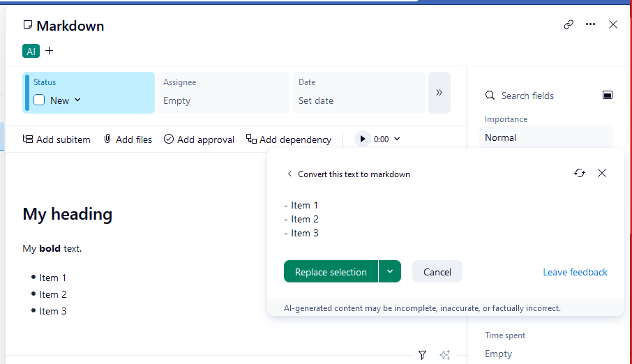Click the Replace selection button
632x364 pixels.
click(331, 272)
